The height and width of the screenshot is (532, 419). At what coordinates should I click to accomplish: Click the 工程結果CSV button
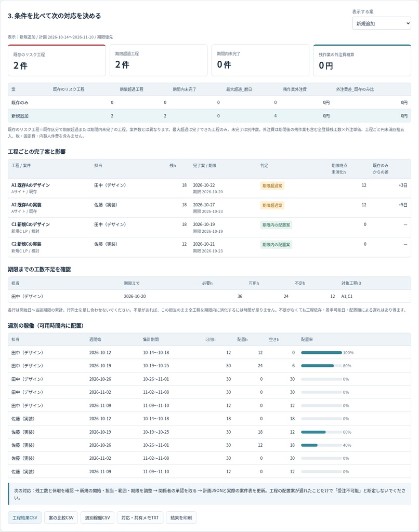pos(25,518)
